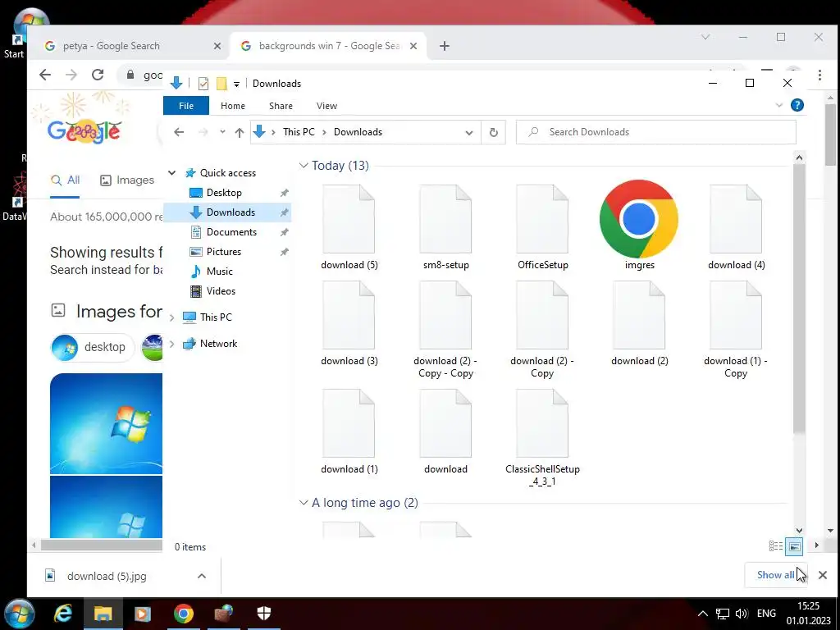Open the download (5) file

point(349,228)
